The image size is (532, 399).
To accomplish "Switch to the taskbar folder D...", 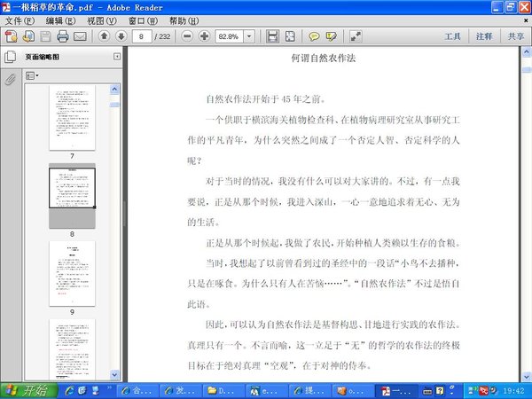I will tap(223, 391).
